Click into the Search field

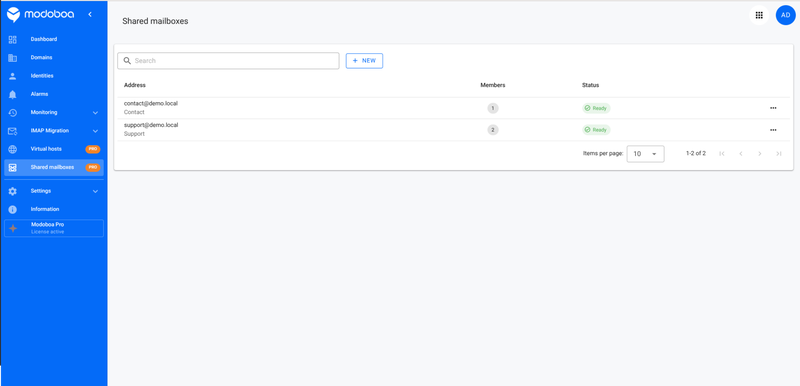click(x=228, y=61)
